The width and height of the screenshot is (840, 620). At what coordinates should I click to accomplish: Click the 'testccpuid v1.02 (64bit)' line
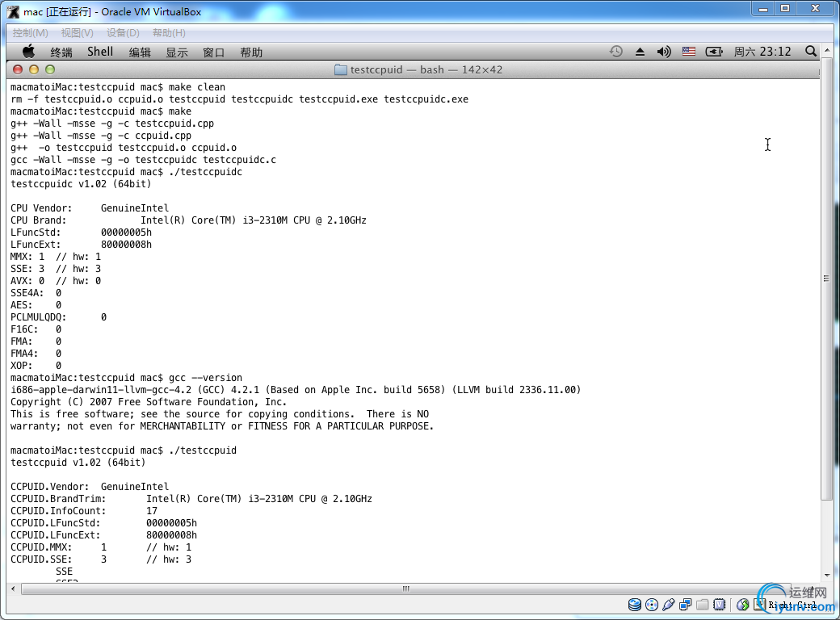(x=78, y=462)
